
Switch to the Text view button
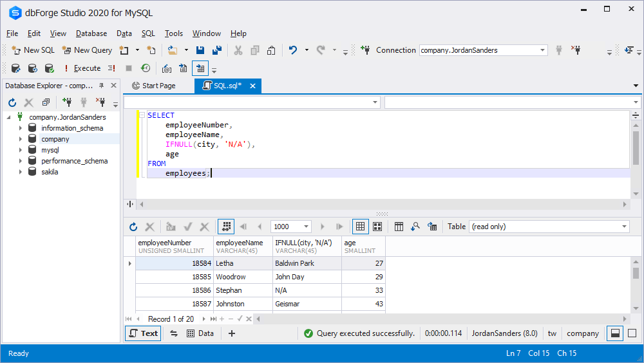(x=143, y=333)
